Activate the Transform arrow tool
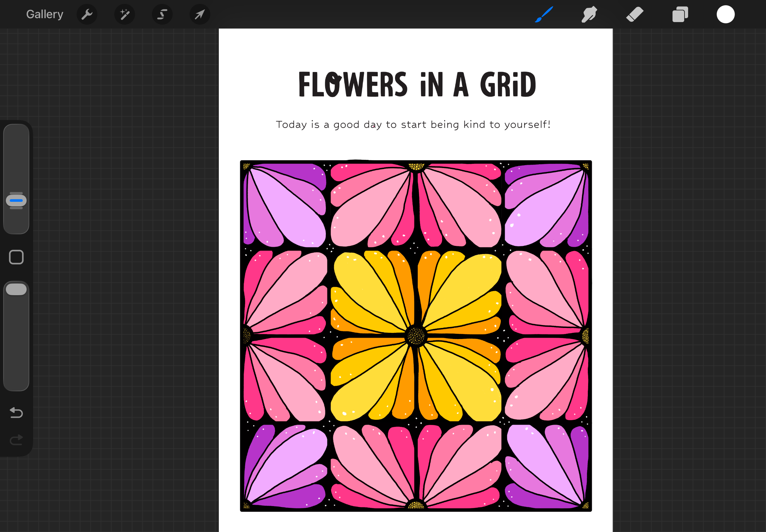Viewport: 766px width, 532px height. (200, 14)
